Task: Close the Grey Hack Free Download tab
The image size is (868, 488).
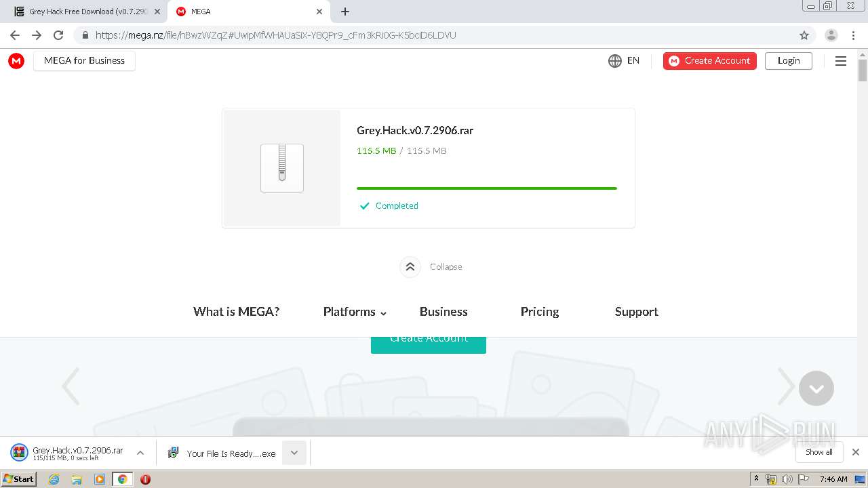Action: point(157,12)
